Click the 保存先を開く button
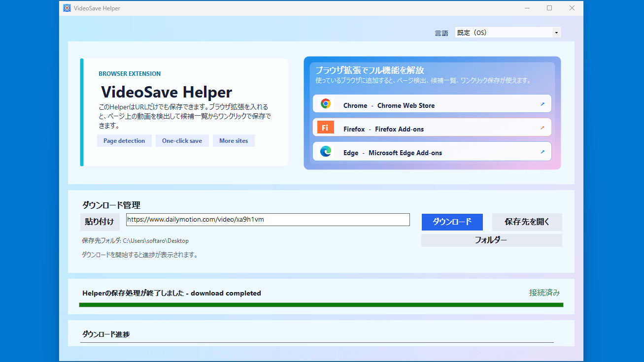The width and height of the screenshot is (644, 362). (x=527, y=222)
